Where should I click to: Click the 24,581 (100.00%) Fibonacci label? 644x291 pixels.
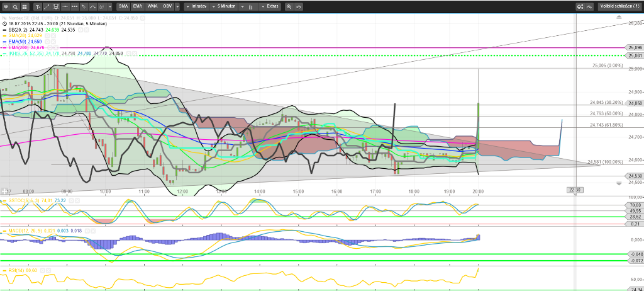[605, 162]
